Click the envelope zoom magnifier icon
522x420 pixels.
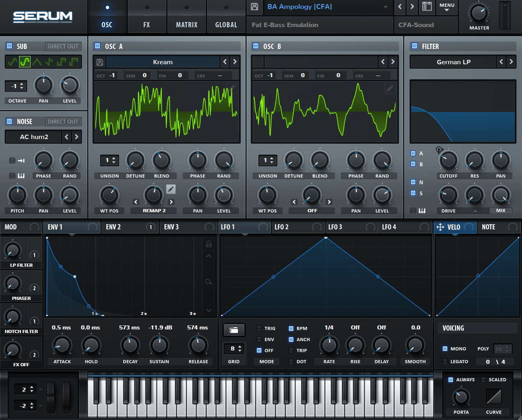click(x=208, y=282)
